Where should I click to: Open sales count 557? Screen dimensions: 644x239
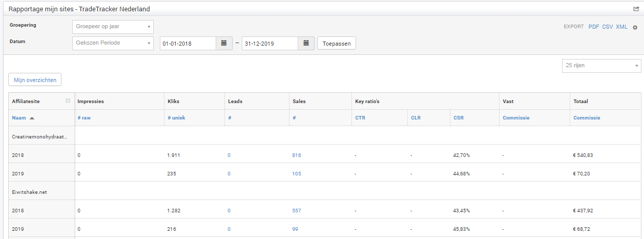click(x=297, y=210)
